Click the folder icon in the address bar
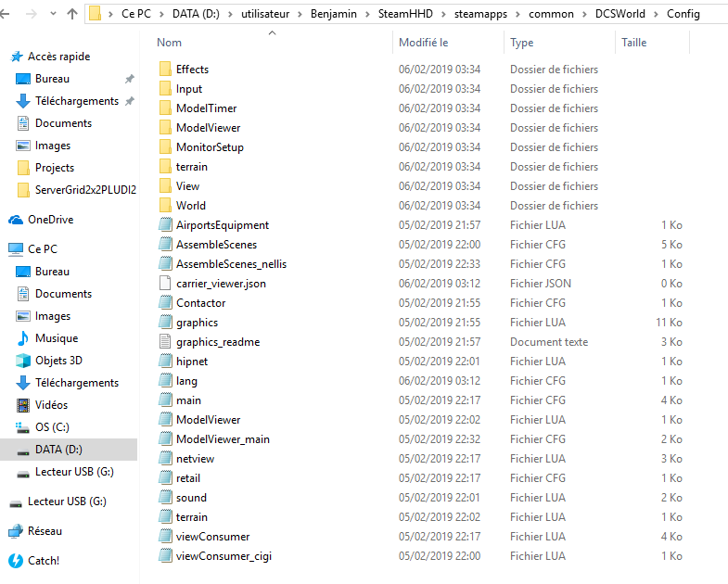728x584 pixels. coord(96,14)
